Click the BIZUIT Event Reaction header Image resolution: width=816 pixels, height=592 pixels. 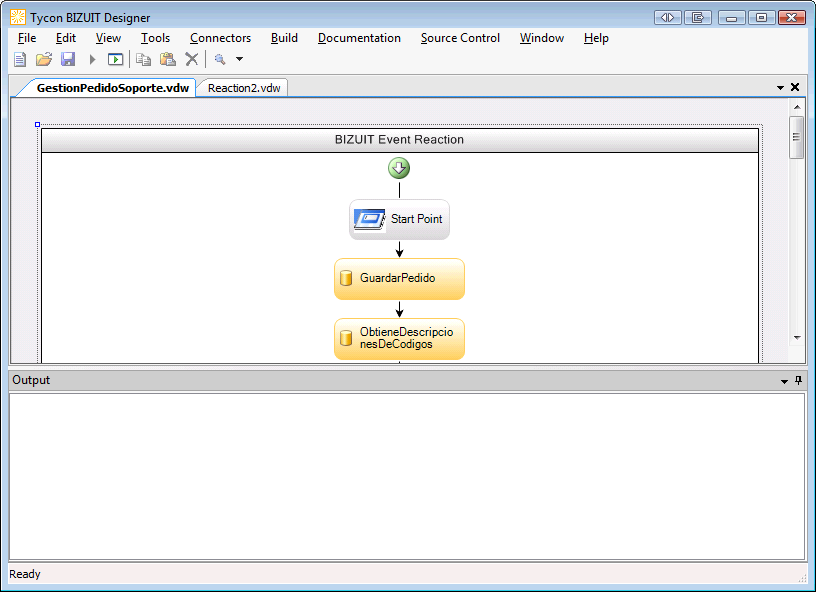tap(399, 140)
